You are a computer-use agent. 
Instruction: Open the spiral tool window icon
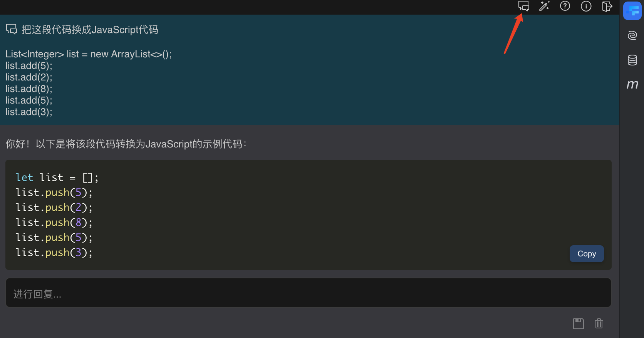(x=632, y=35)
